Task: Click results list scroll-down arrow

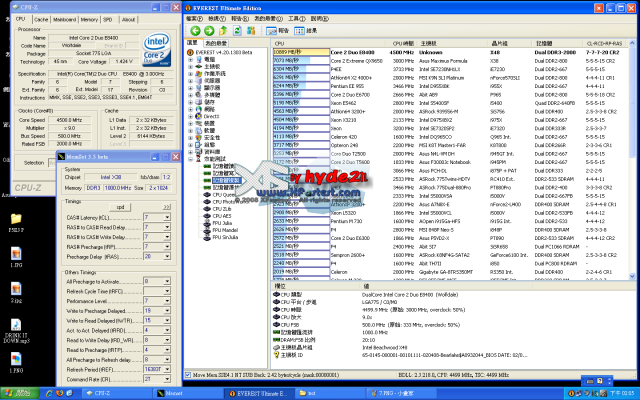Action: [x=632, y=276]
